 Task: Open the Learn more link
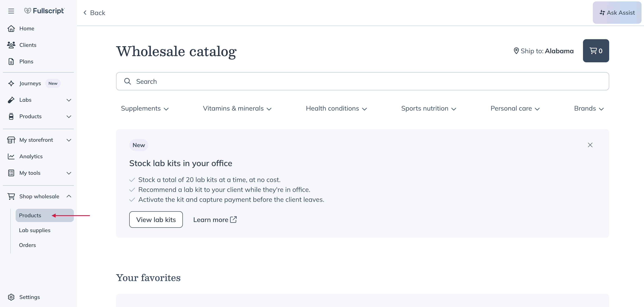[x=215, y=220]
